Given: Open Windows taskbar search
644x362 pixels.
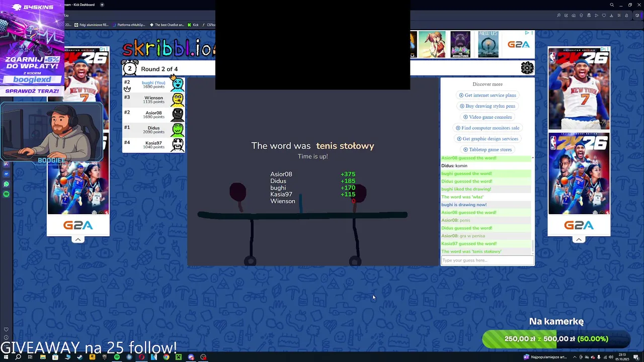Looking at the screenshot, I should (x=18, y=357).
